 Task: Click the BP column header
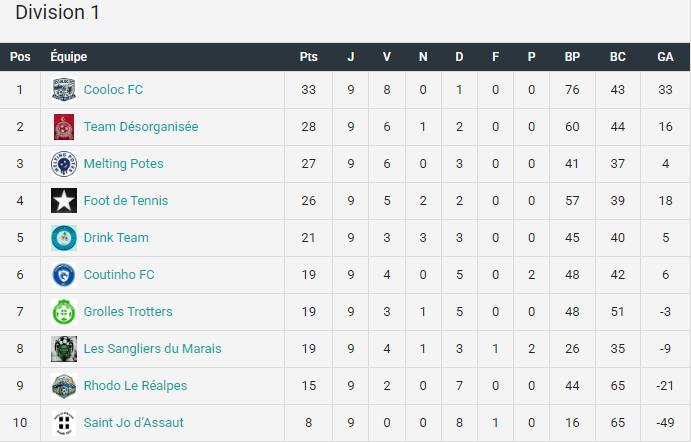point(572,57)
